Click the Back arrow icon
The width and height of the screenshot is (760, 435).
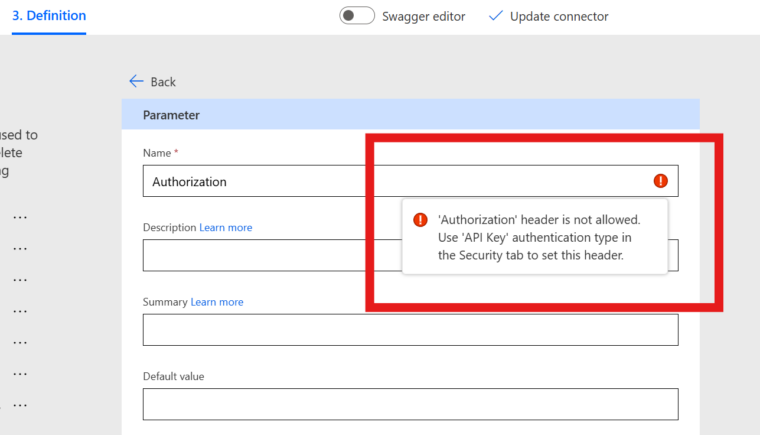[x=136, y=81]
